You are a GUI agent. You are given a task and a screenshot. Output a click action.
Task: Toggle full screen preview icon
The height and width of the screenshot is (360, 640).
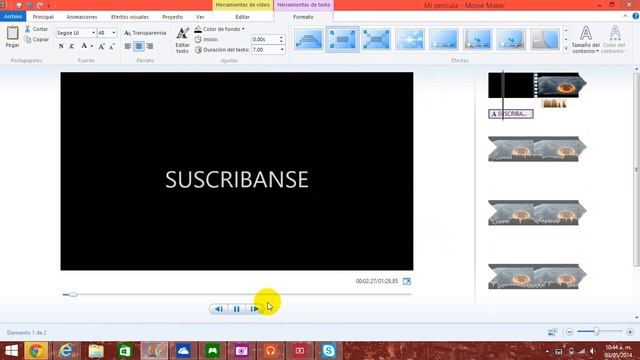pos(407,281)
